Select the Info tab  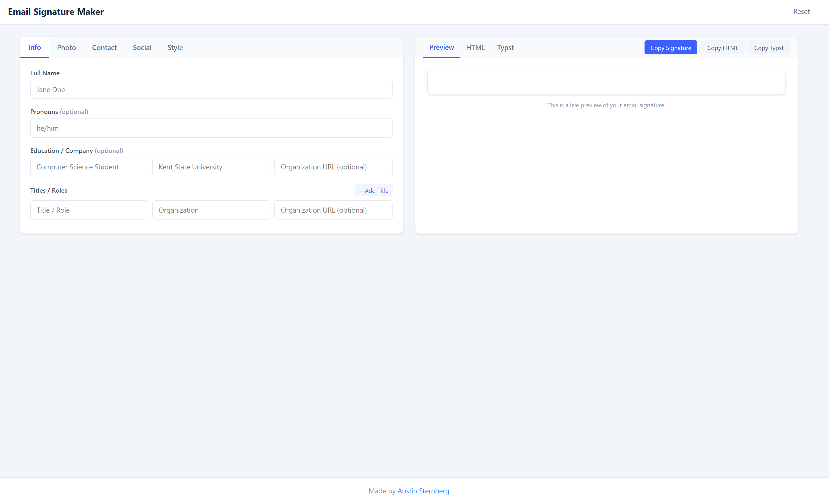coord(34,48)
